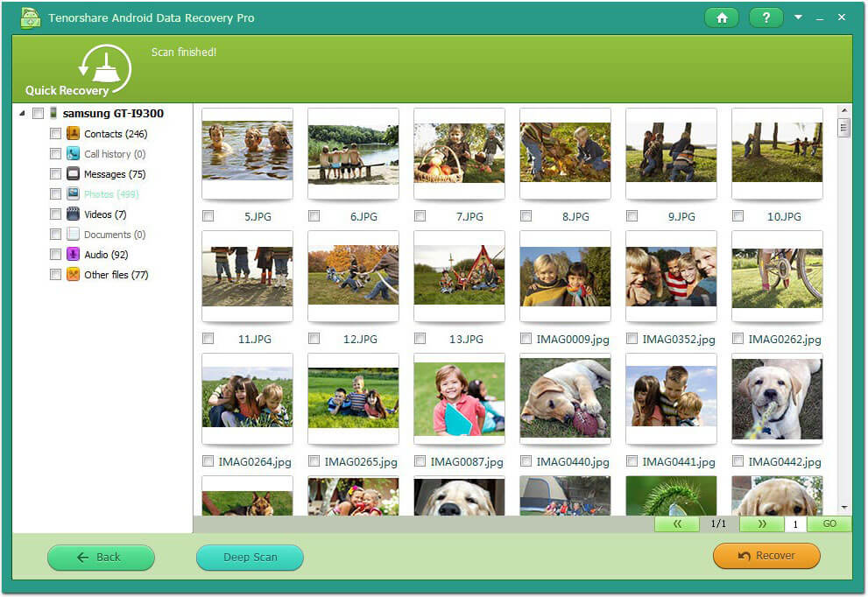Check the Messages (75) checkbox
This screenshot has width=868, height=597.
pos(55,173)
